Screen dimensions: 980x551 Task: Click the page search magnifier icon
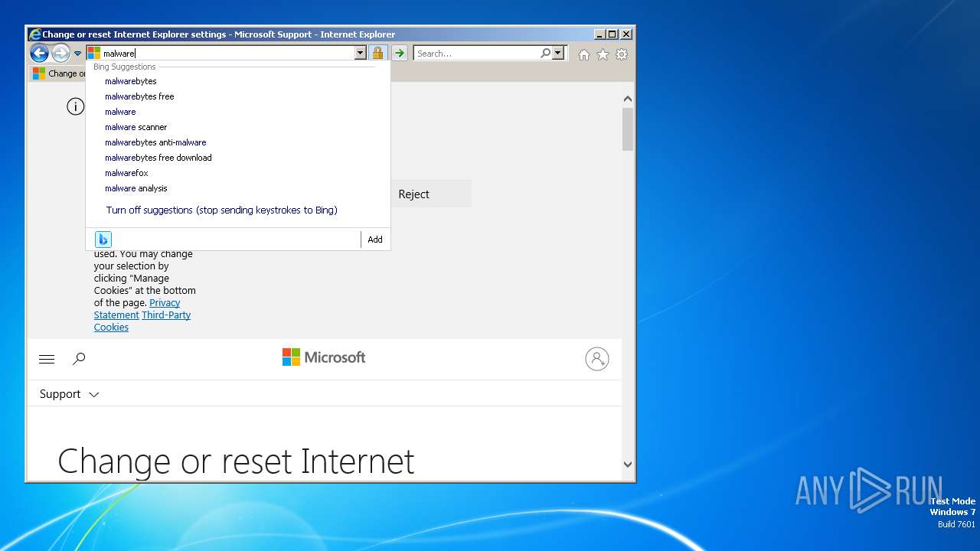pos(79,358)
